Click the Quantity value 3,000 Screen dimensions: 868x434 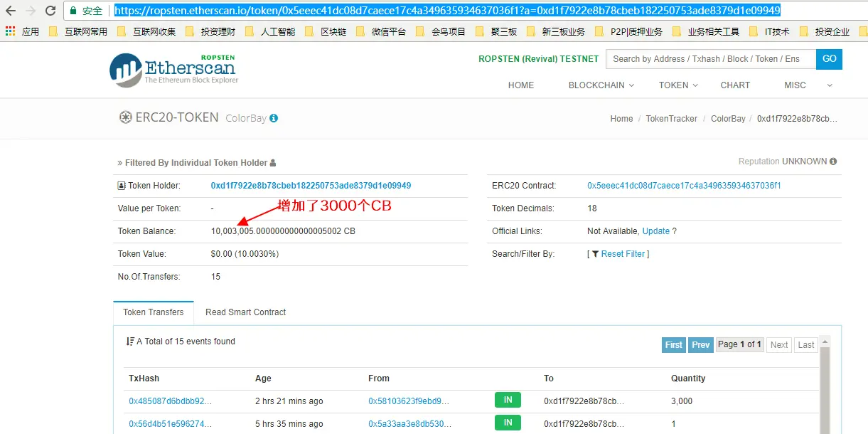[682, 401]
